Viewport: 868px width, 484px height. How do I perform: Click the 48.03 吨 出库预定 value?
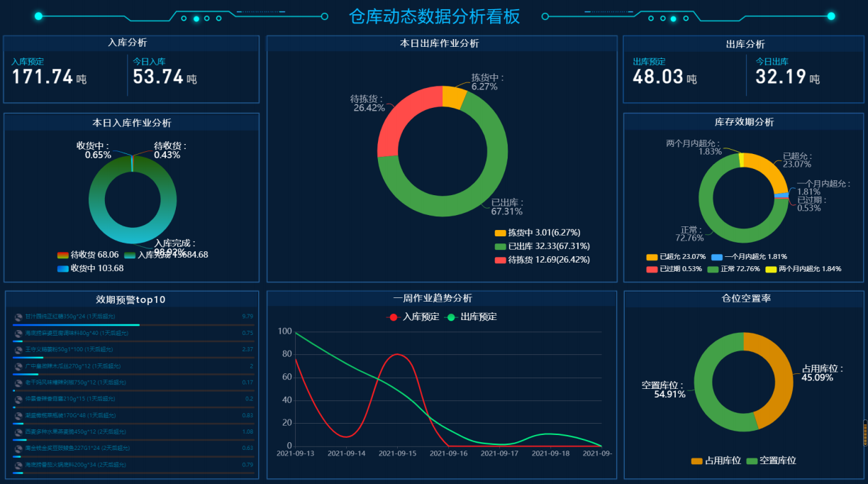pyautogui.click(x=664, y=77)
